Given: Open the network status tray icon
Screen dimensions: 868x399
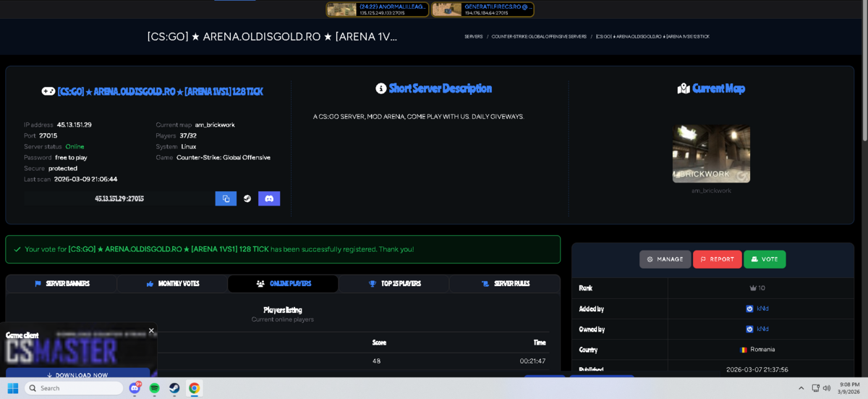Looking at the screenshot, I should (815, 388).
